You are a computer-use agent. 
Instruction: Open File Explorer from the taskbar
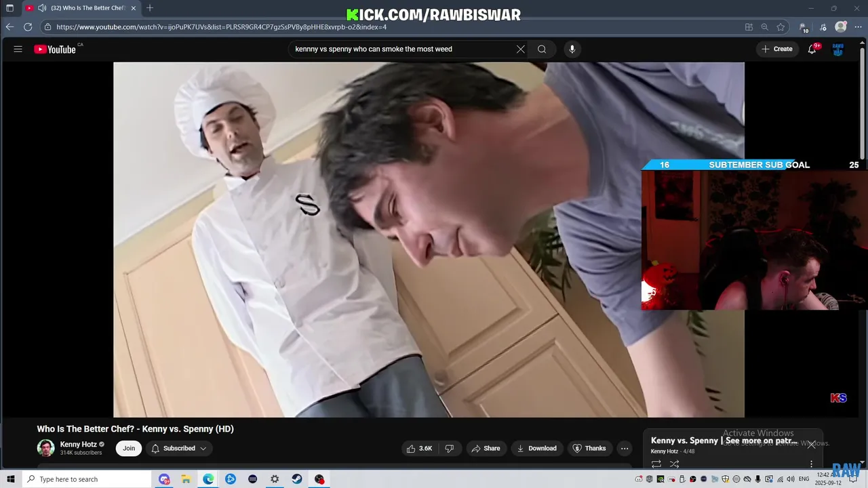(x=186, y=479)
